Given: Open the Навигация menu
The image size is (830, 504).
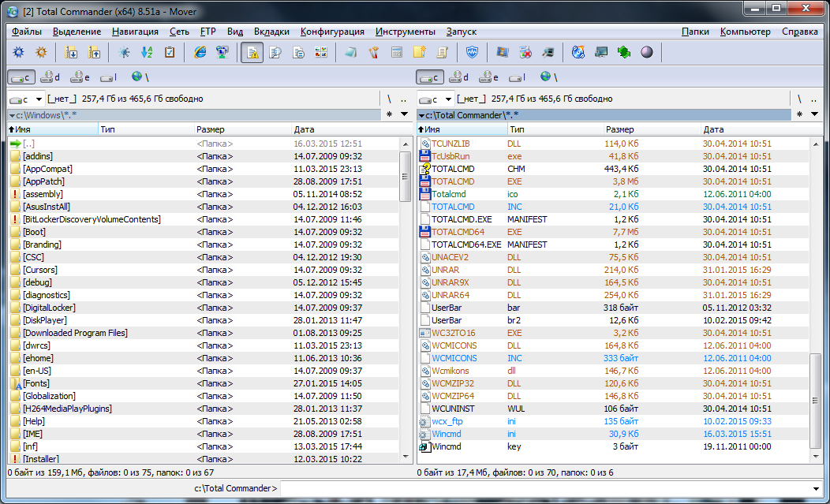Looking at the screenshot, I should pos(135,32).
